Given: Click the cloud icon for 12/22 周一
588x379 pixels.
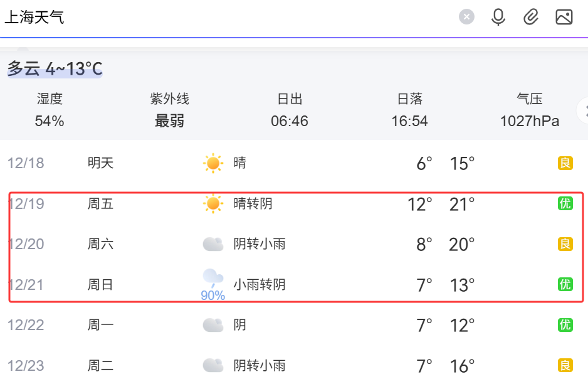Looking at the screenshot, I should click(213, 325).
